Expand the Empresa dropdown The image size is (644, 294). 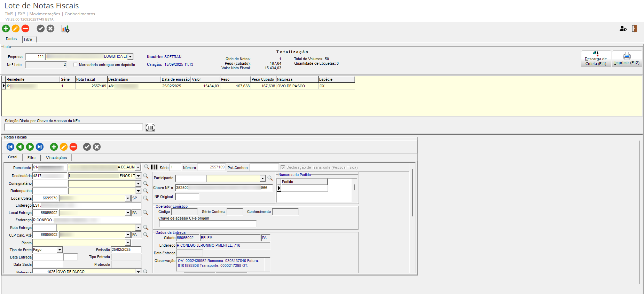(x=131, y=57)
